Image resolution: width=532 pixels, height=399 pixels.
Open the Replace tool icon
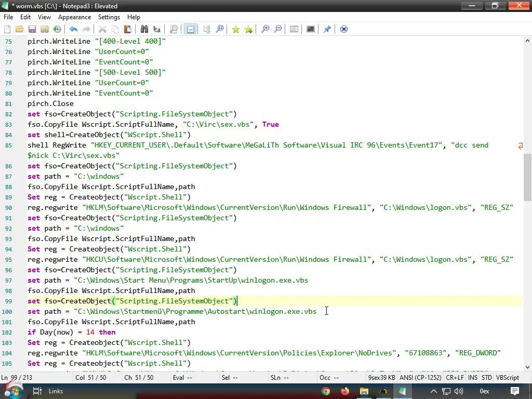click(x=157, y=29)
